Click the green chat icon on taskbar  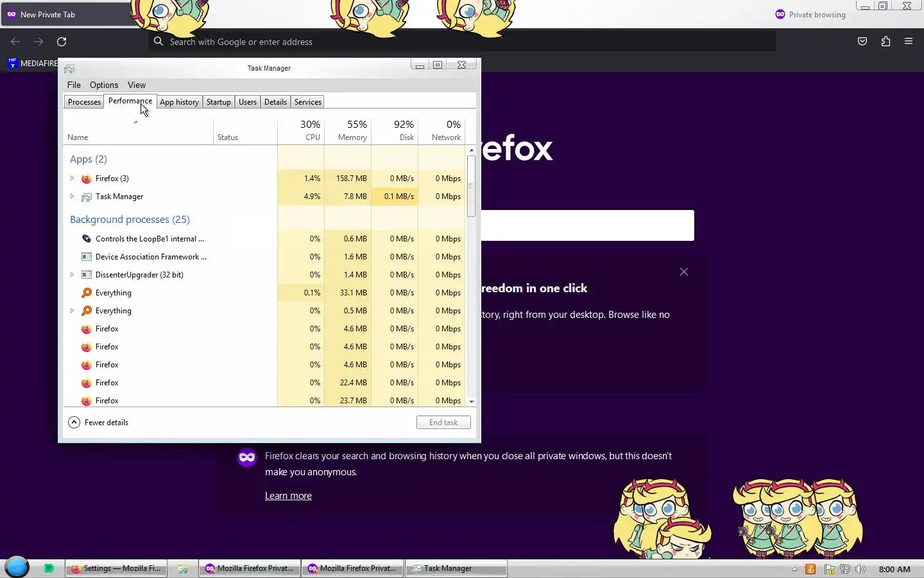49,568
